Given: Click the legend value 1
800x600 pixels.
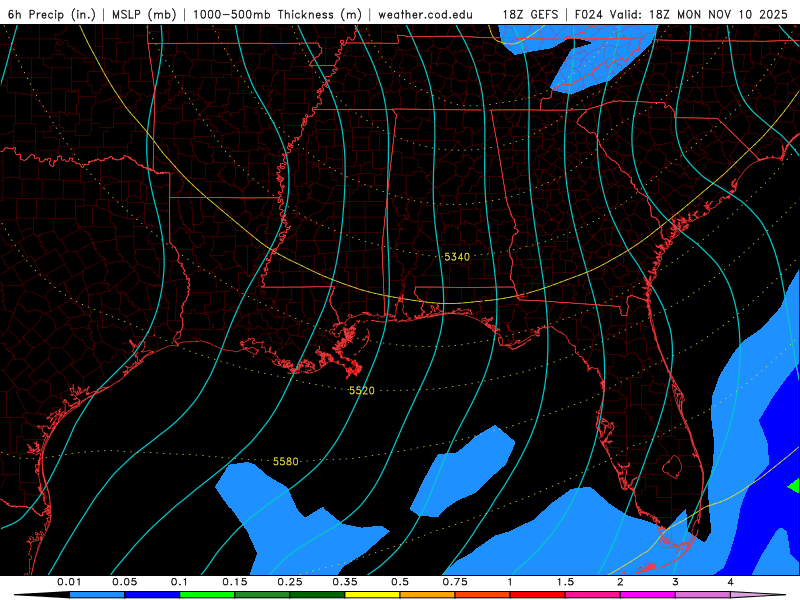Looking at the screenshot, I should (x=510, y=582).
